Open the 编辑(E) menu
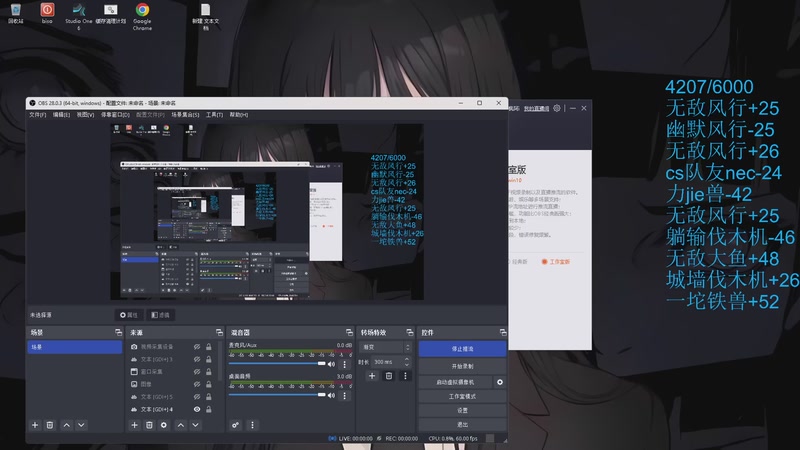800x450 pixels. 61,115
